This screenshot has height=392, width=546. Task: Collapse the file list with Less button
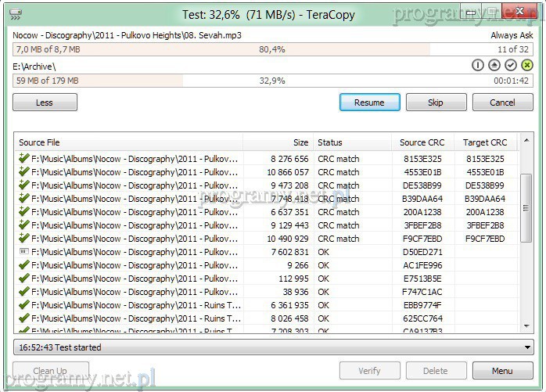pos(45,102)
